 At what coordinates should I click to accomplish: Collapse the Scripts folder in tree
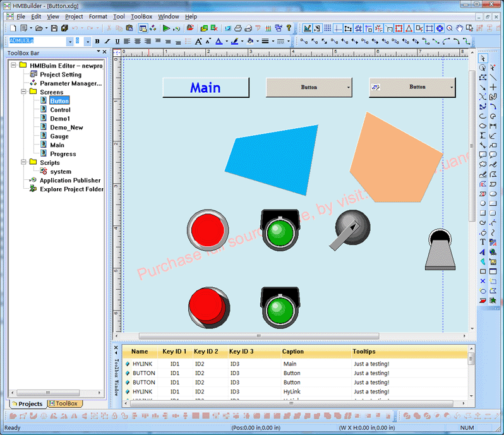(24, 163)
